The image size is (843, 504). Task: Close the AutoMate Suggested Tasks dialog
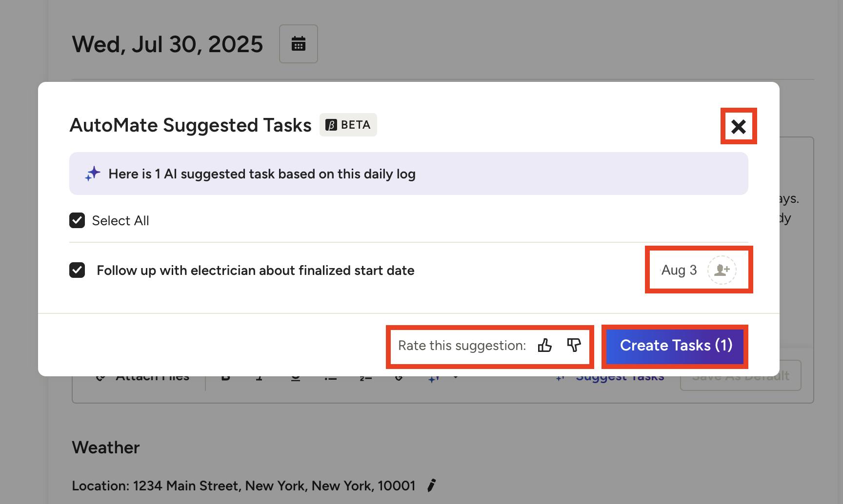[738, 126]
